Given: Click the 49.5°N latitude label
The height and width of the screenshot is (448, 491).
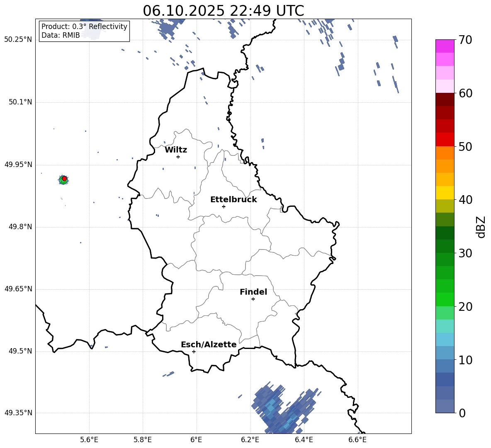Looking at the screenshot, I should 20,351.
